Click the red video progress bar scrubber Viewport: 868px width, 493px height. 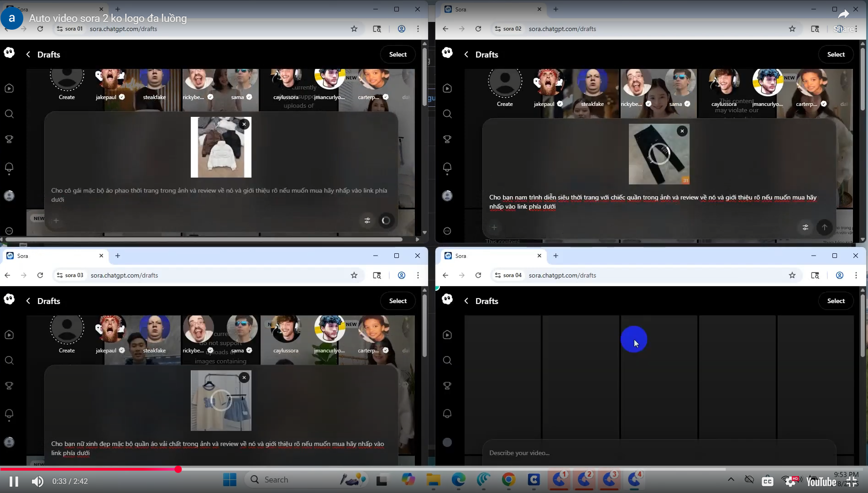pos(178,469)
